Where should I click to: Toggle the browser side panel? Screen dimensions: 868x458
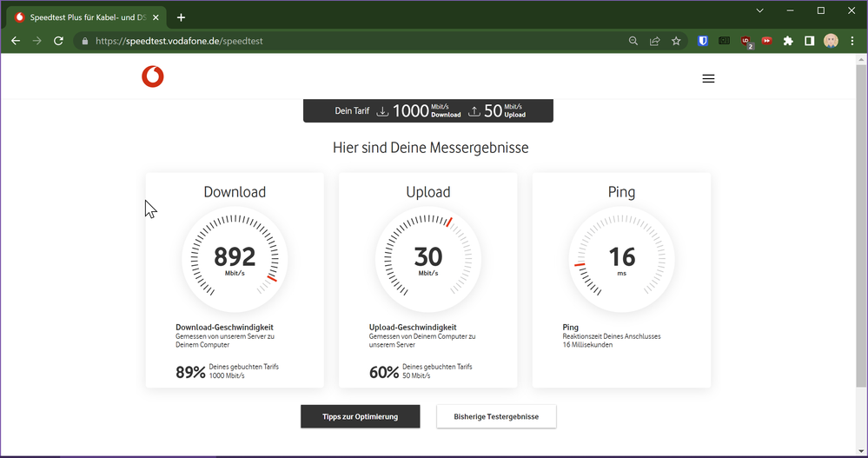(809, 41)
